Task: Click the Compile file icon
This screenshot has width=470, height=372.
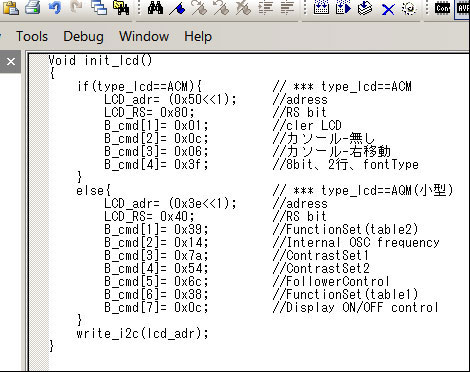Action: [x=365, y=8]
